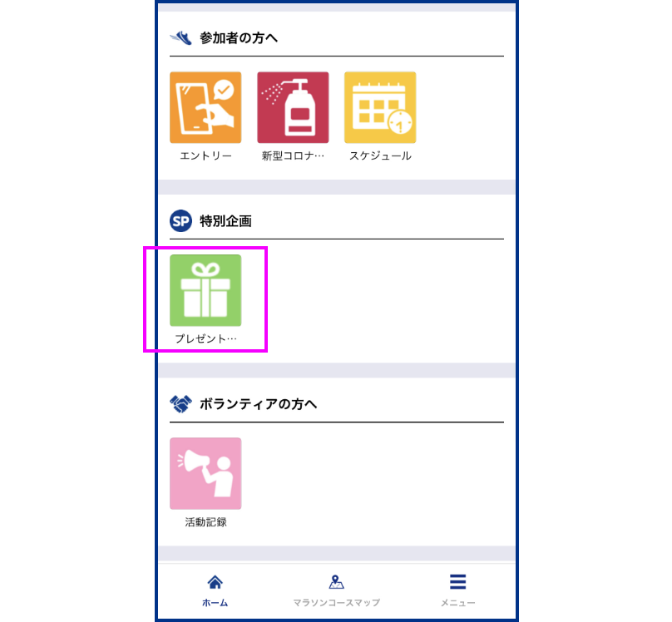Click the home icon in bottom bar
672x622 pixels.
(x=215, y=582)
